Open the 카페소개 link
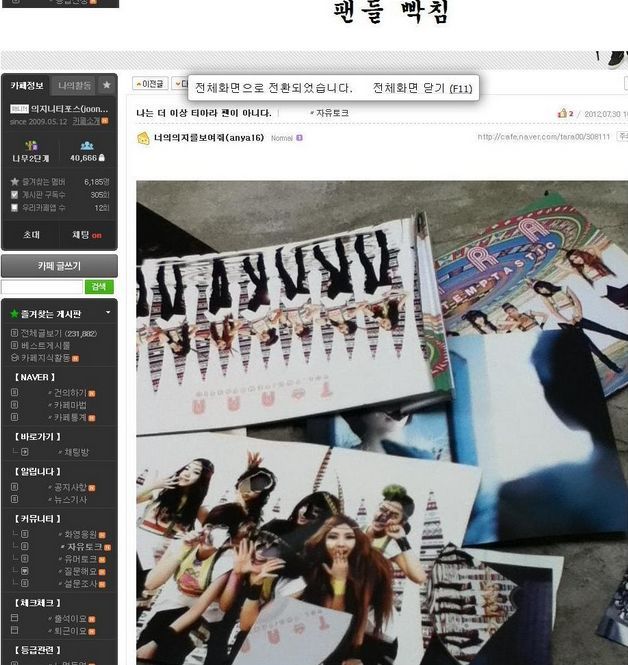 pos(86,121)
